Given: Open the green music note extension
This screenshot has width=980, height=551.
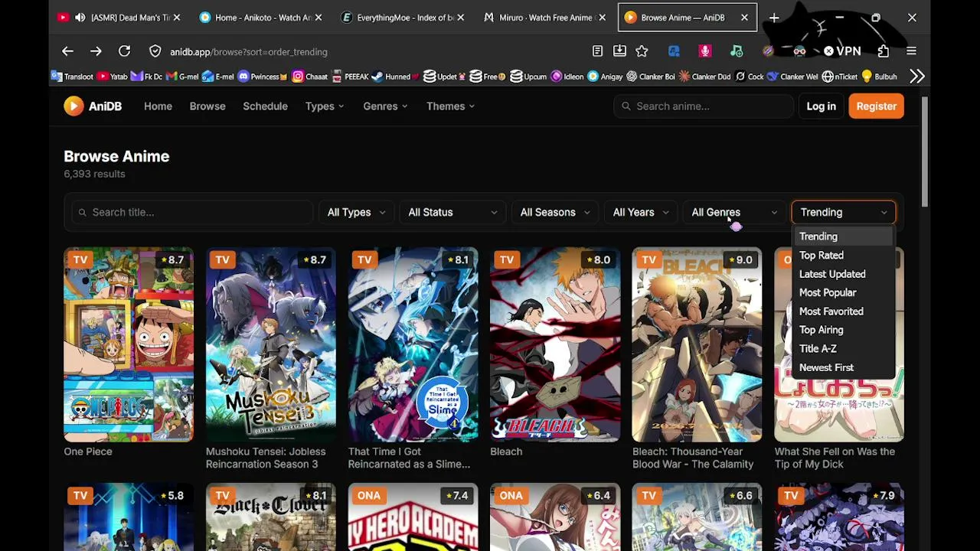Looking at the screenshot, I should click(737, 51).
